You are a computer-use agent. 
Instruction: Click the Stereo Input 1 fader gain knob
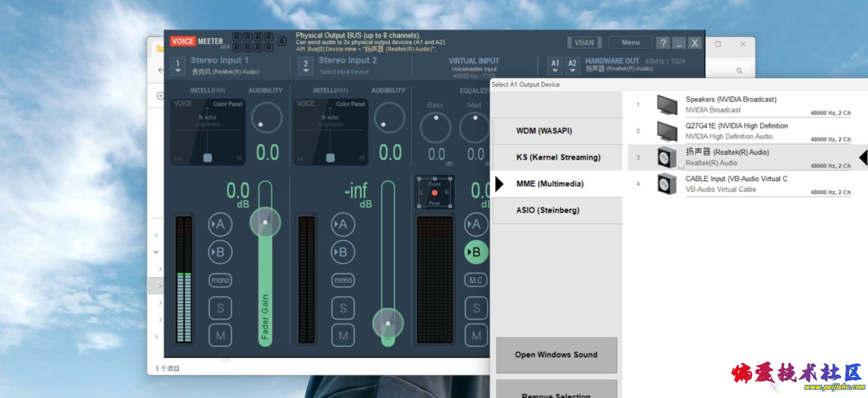(265, 222)
